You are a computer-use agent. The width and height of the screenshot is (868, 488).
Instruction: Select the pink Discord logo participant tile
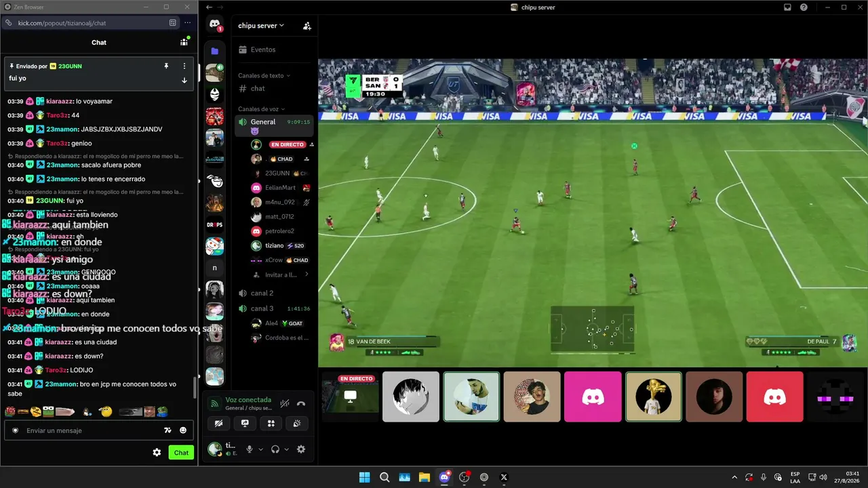pos(593,396)
